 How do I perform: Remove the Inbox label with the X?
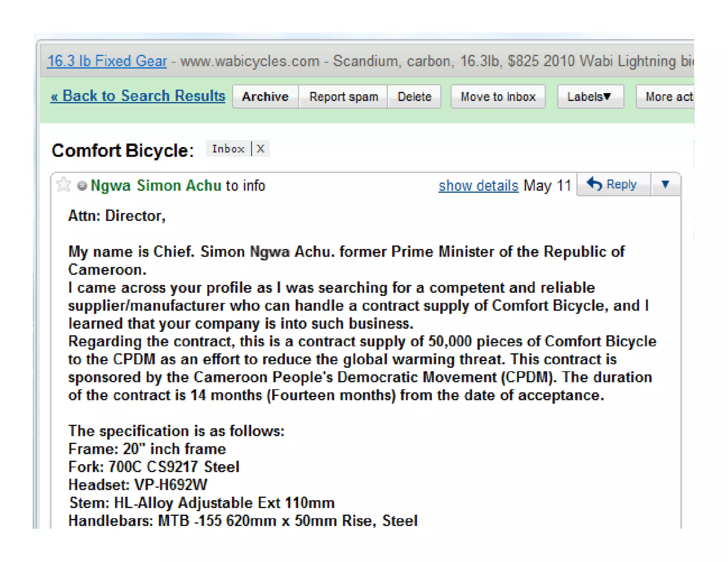261,149
